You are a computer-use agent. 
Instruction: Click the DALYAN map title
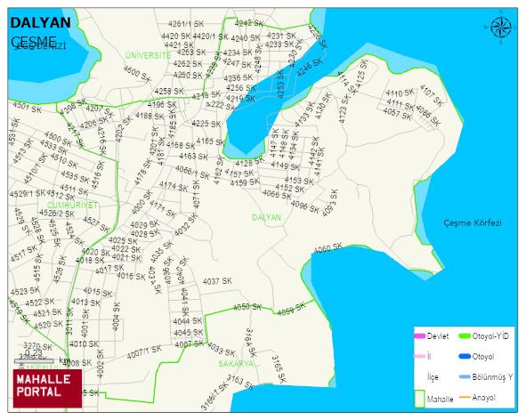click(x=41, y=23)
